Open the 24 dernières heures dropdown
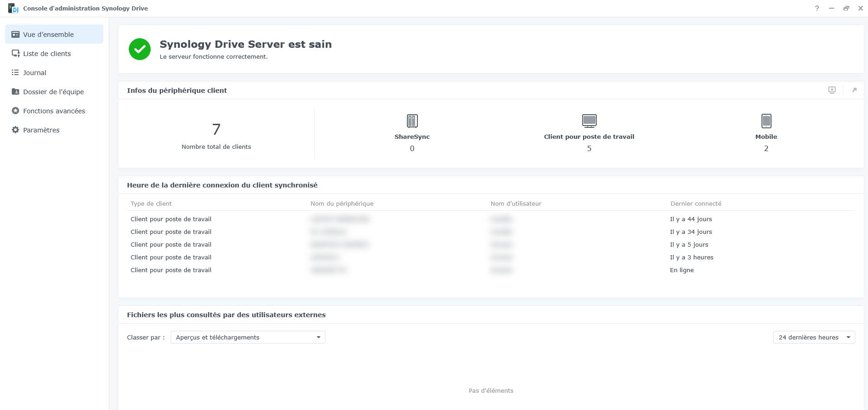 (814, 337)
